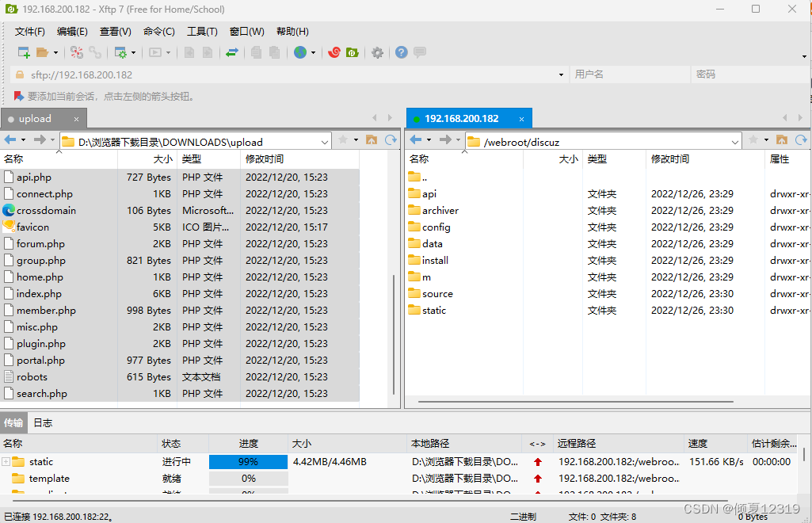Screen dimensions: 812x523
Task: Open Options via the gear icon
Action: 378,52
